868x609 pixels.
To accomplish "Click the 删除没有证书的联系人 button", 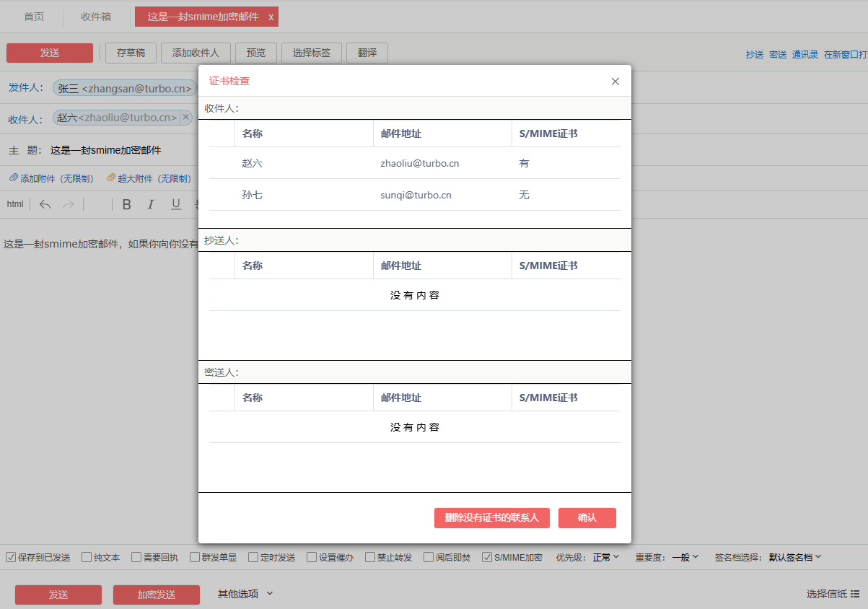I will point(491,518).
